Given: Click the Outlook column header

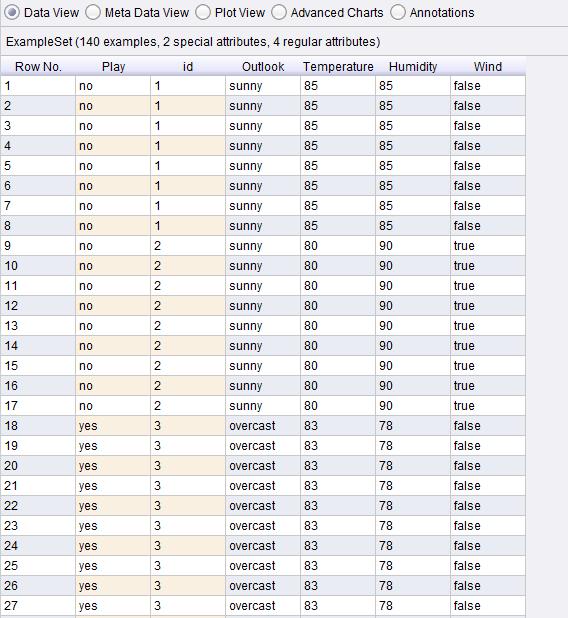Looking at the screenshot, I should (263, 67).
